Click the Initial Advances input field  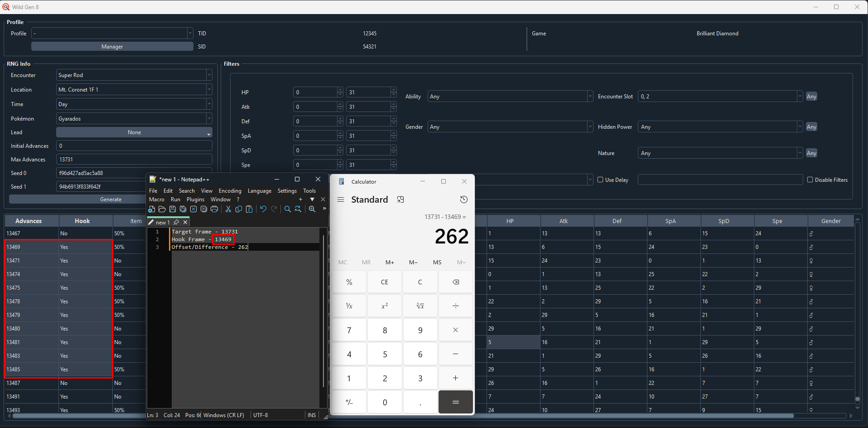pos(134,146)
